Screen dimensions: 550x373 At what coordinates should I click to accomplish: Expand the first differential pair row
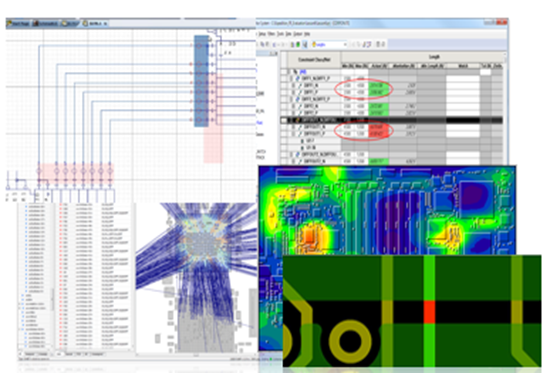(x=292, y=78)
